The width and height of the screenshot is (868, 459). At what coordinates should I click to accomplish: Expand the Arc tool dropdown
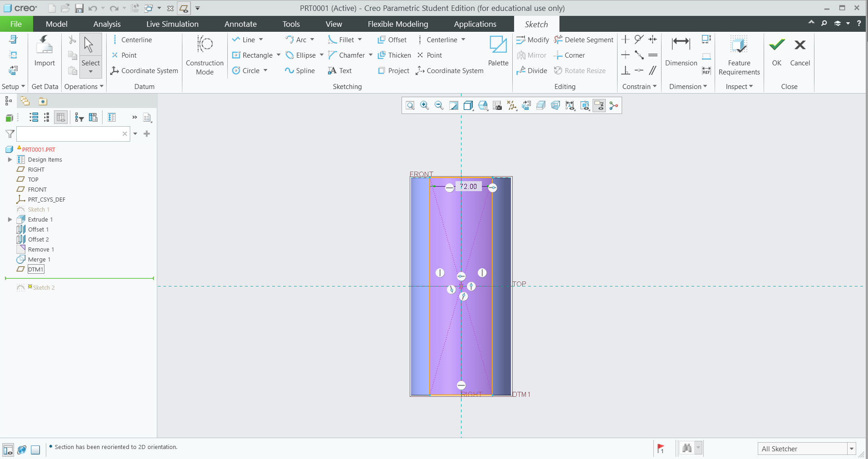pyautogui.click(x=312, y=39)
